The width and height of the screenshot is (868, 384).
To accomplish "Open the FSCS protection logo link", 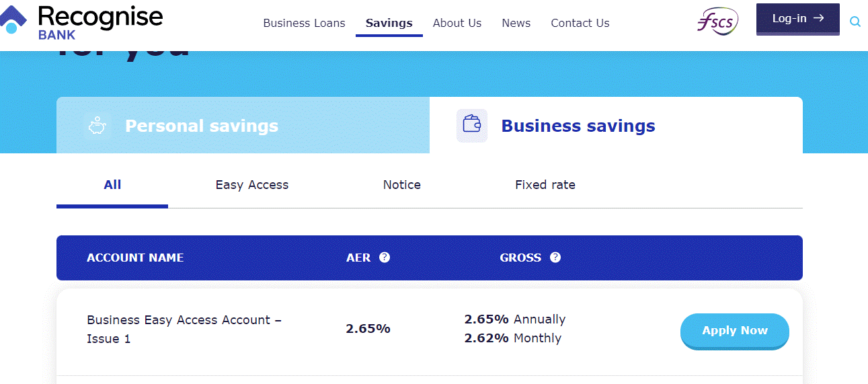I will (717, 22).
